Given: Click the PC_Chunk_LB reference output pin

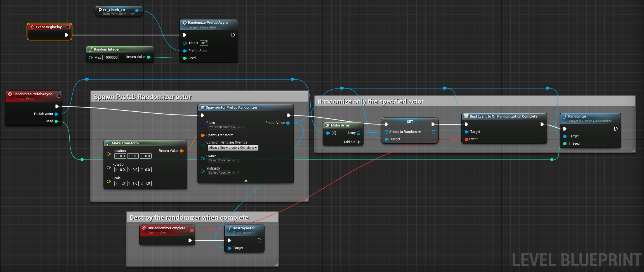Looking at the screenshot, I should click(137, 10).
